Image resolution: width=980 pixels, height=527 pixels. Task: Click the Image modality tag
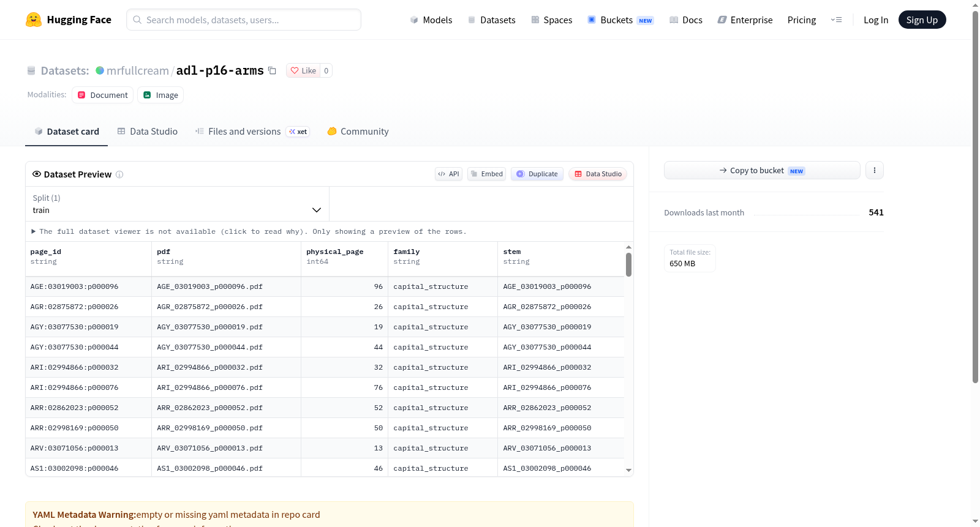click(x=160, y=95)
